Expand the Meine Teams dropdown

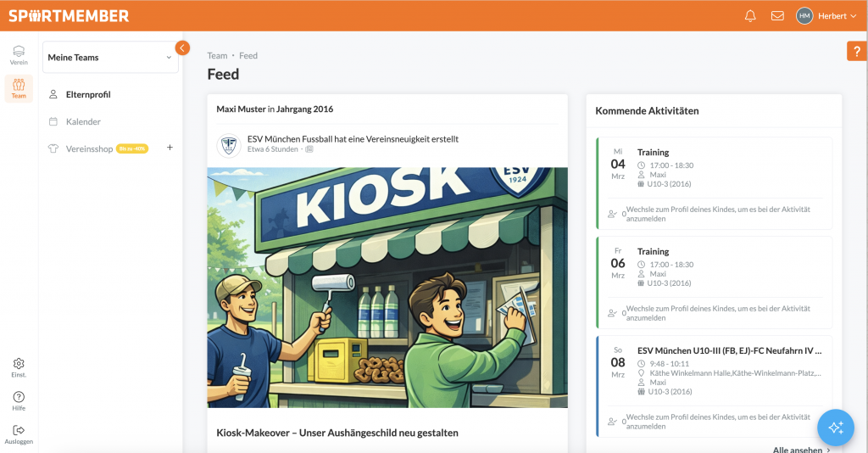coord(110,58)
